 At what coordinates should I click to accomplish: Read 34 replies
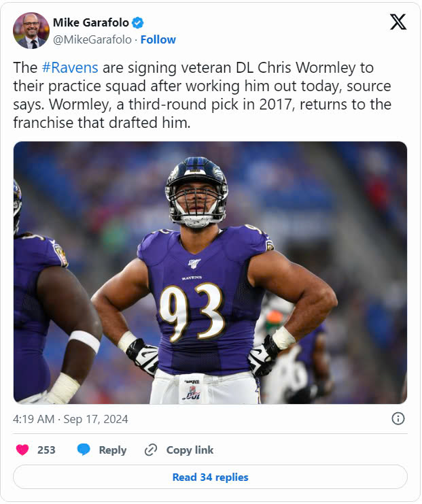(x=210, y=477)
